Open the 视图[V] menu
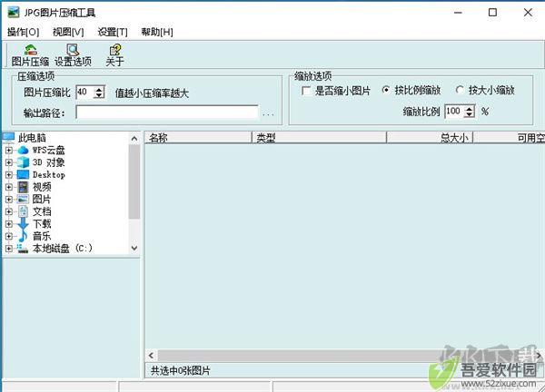 [x=68, y=32]
